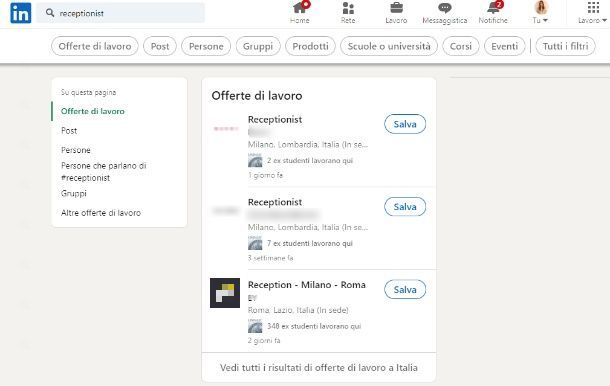
Task: Open Tutti i filtri panel
Action: click(565, 46)
